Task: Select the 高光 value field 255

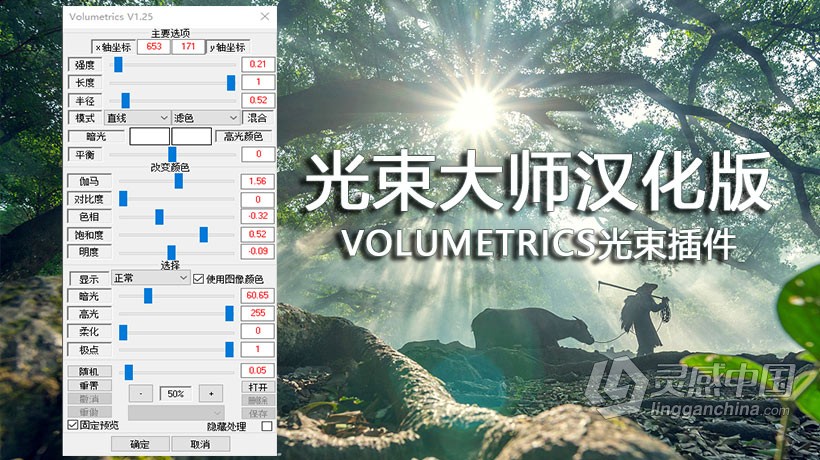Action: click(x=258, y=313)
